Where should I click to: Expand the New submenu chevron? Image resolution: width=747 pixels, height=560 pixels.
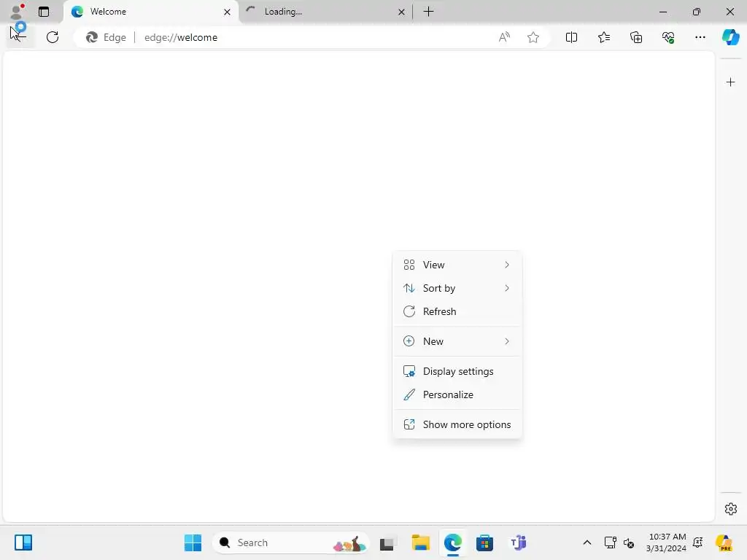[x=507, y=341]
